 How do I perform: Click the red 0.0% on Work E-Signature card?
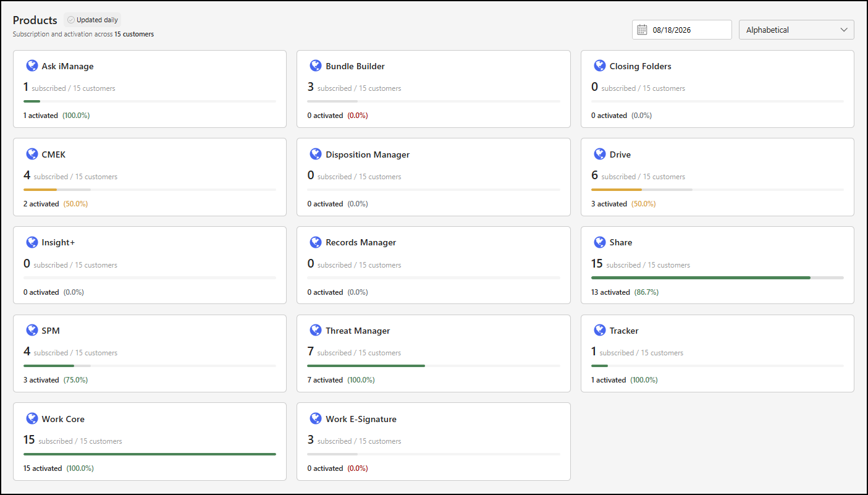click(x=358, y=468)
